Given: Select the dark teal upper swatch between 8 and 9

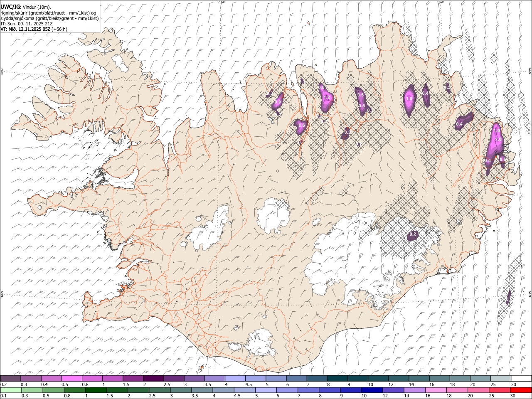Looking at the screenshot, I should (x=337, y=378).
